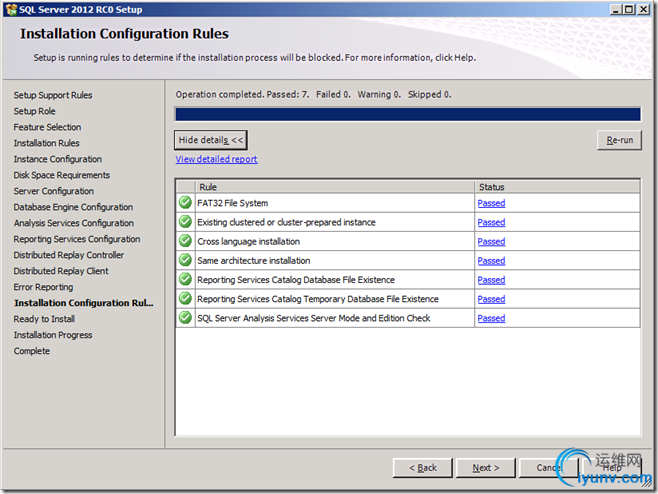Screen dimensions: 658x494
Task: Click Same architecture installation rule text
Action: click(x=253, y=261)
